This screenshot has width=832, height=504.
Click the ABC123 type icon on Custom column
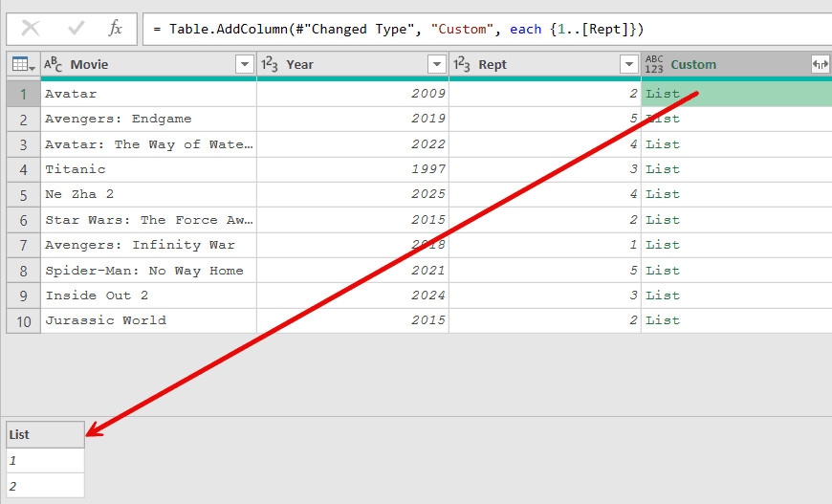(x=655, y=65)
